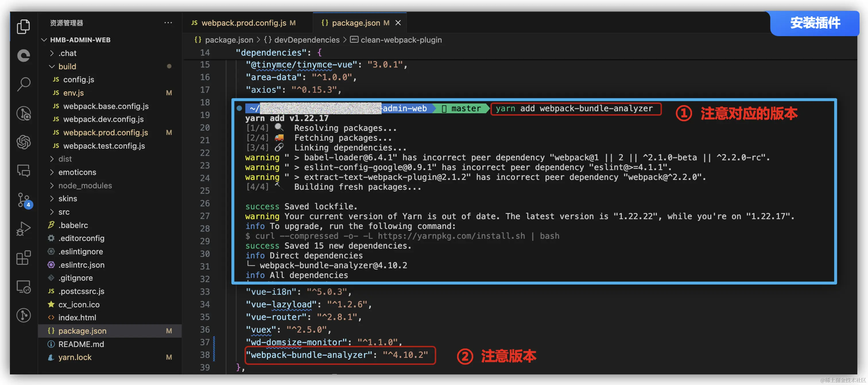Open README.md file

coord(81,344)
